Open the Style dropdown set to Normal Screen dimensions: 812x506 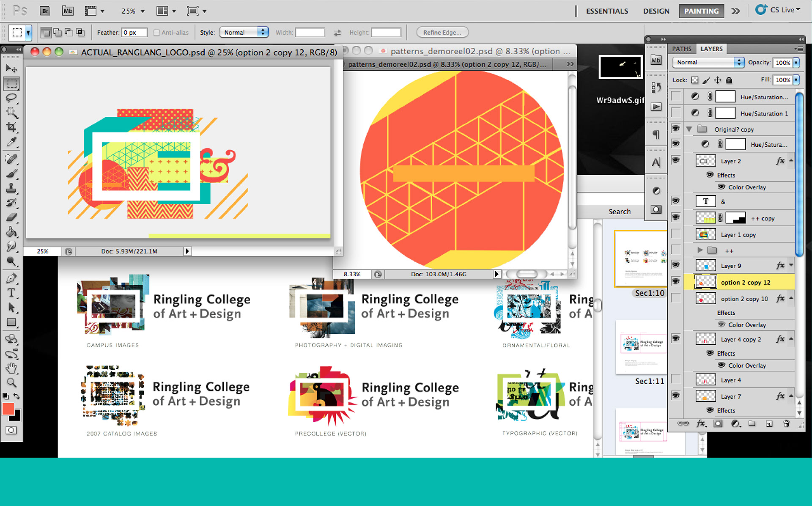tap(244, 33)
